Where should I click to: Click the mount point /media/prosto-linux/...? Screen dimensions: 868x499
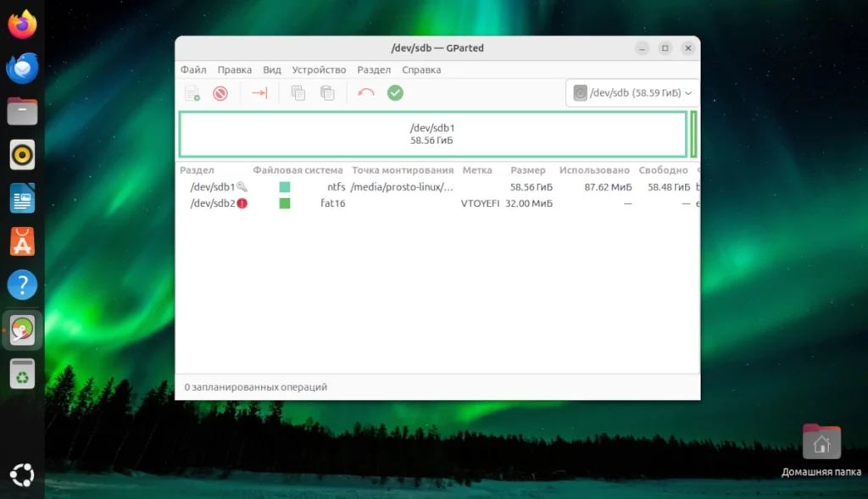402,187
